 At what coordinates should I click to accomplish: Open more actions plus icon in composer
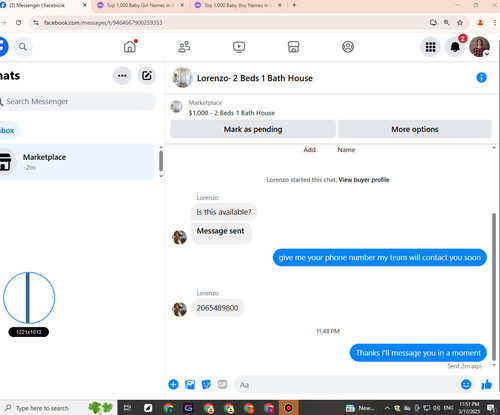[173, 385]
